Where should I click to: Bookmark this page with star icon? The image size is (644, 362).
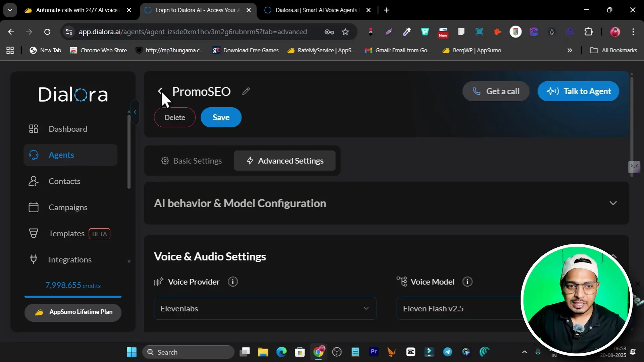345,32
